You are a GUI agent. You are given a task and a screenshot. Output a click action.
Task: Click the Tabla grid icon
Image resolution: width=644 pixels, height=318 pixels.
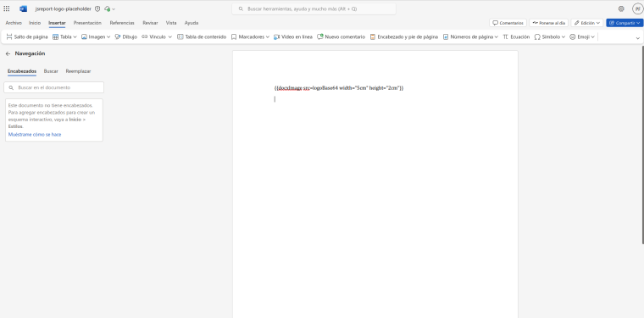click(x=55, y=37)
